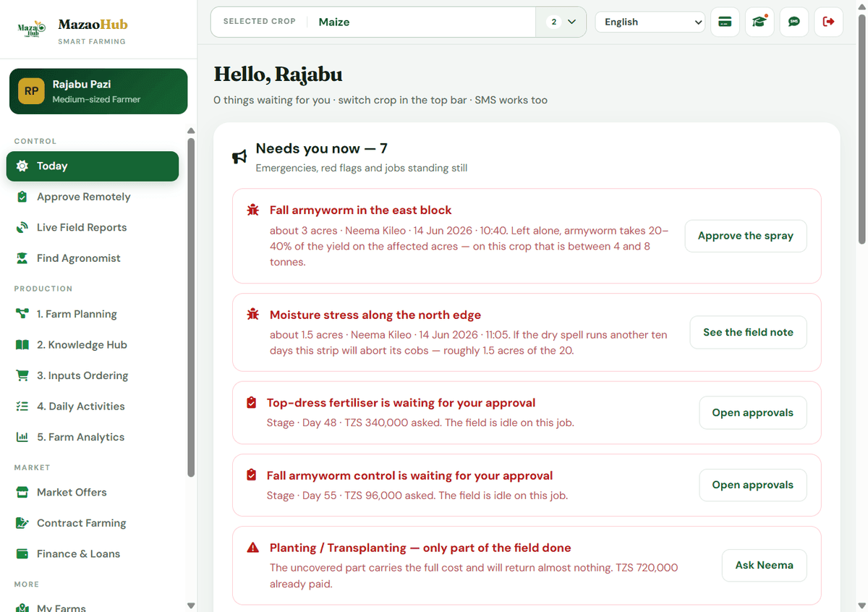Screen dimensions: 868x612
Task: Open Finance & Loans
Action: point(93,553)
